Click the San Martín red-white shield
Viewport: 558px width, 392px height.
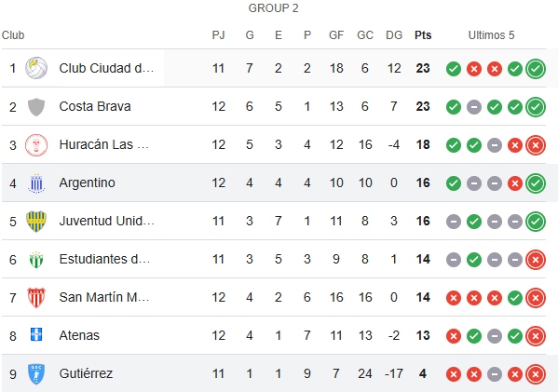[36, 297]
